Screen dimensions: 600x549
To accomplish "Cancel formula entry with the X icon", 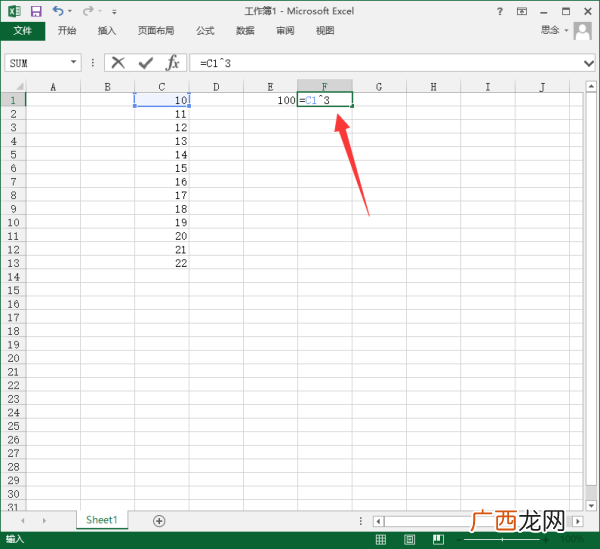I will click(118, 63).
